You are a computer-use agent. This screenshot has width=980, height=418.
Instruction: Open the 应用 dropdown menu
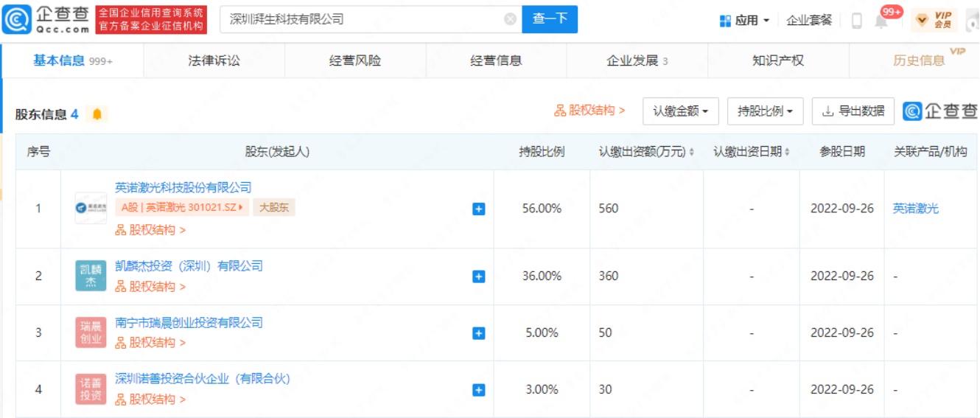(744, 21)
